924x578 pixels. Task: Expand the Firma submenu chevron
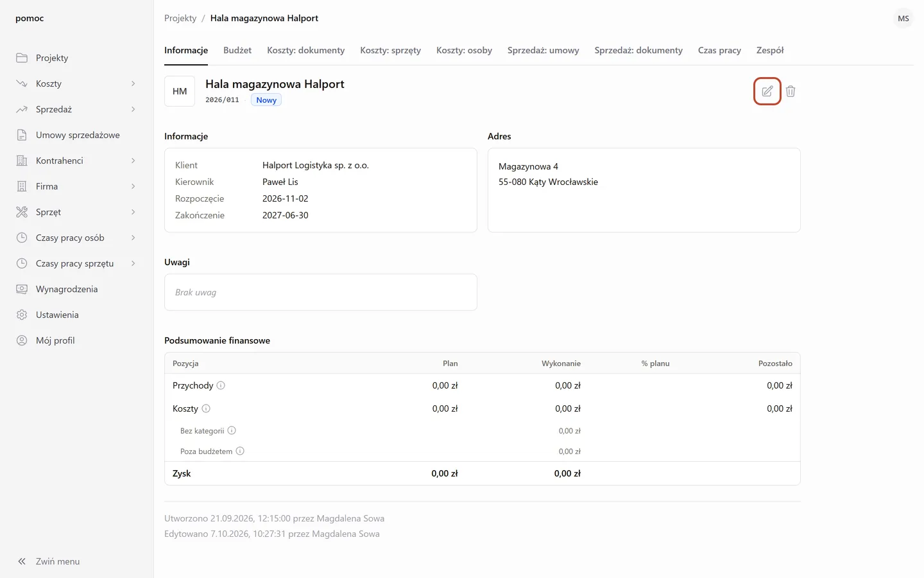pos(133,186)
